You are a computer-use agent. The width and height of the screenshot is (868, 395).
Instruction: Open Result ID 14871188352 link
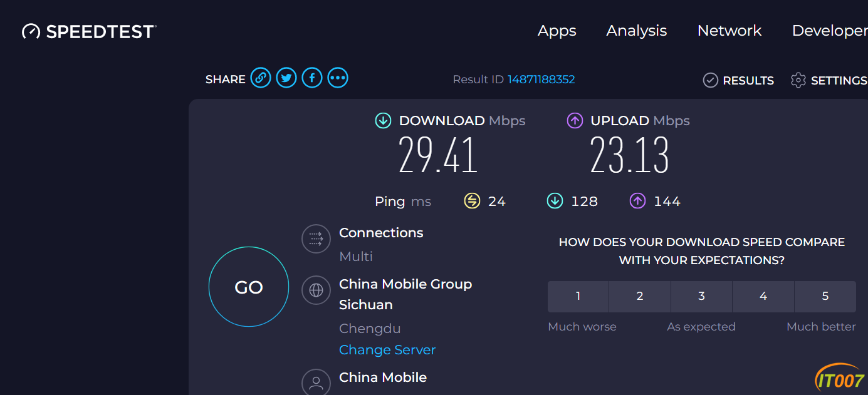coord(541,80)
